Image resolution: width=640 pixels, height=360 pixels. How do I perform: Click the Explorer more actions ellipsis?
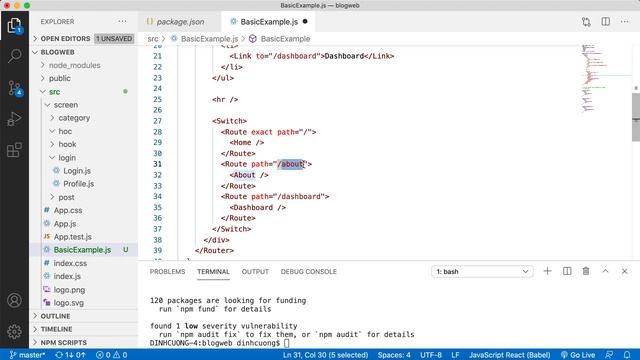(122, 21)
